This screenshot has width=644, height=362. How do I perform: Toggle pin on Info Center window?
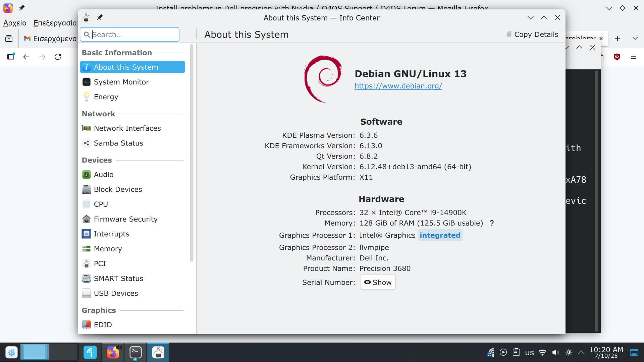tap(100, 17)
